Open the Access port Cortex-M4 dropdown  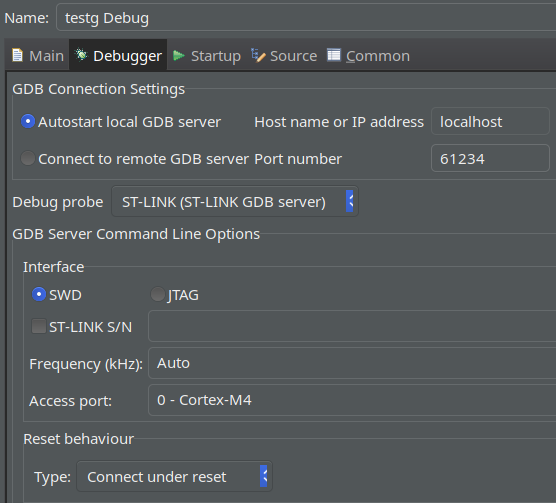[352, 400]
